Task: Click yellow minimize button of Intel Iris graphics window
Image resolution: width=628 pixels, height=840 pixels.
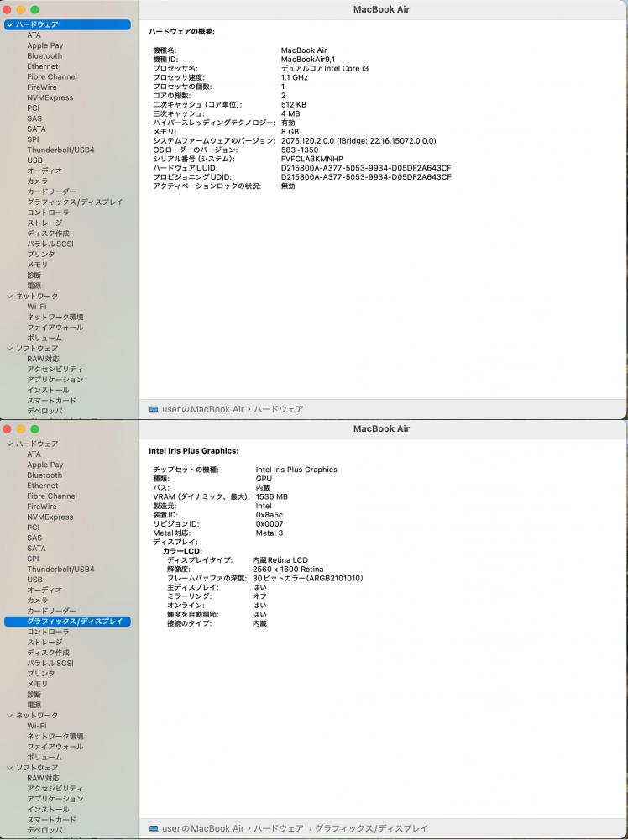Action: click(21, 429)
